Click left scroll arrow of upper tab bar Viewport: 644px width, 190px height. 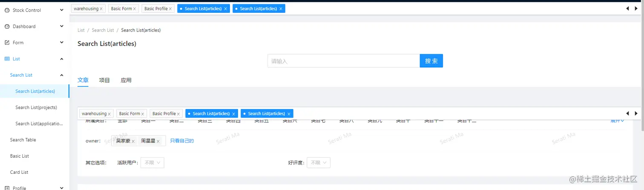[627, 9]
